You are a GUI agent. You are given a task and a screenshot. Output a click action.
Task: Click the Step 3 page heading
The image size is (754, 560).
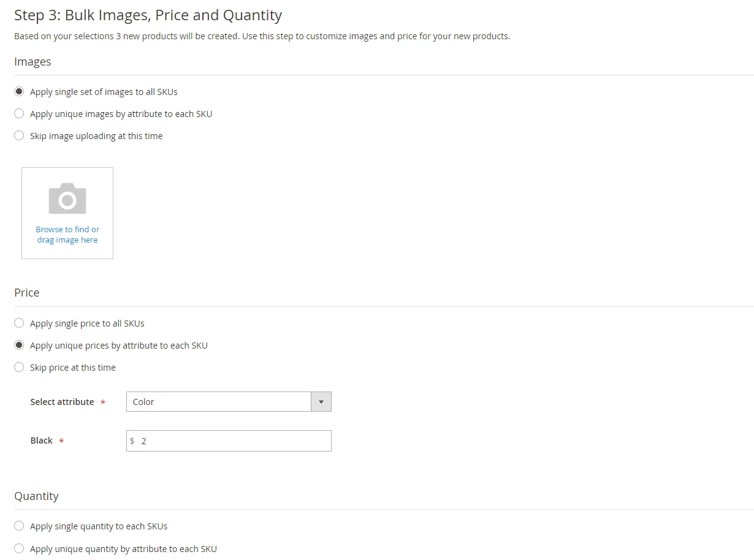(147, 15)
